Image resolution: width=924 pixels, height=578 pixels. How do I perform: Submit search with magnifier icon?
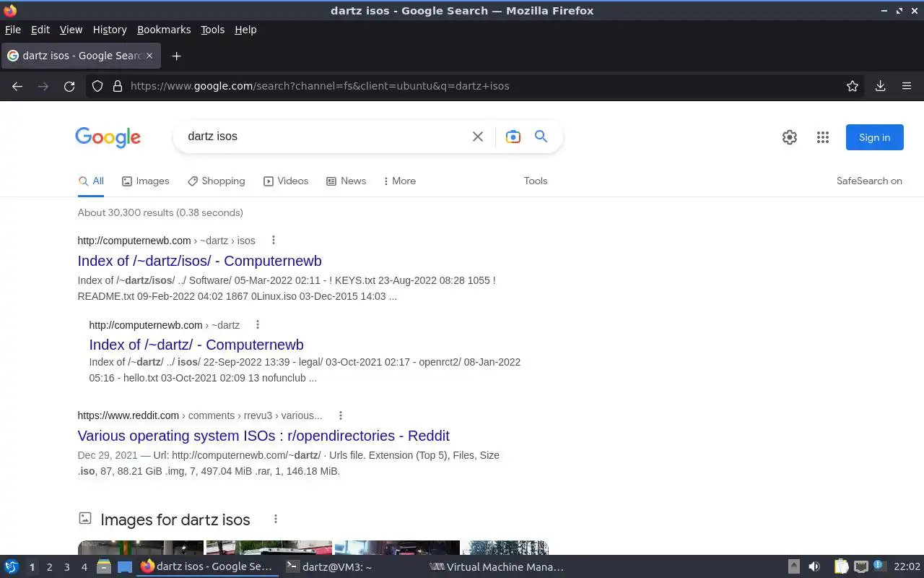tap(541, 136)
